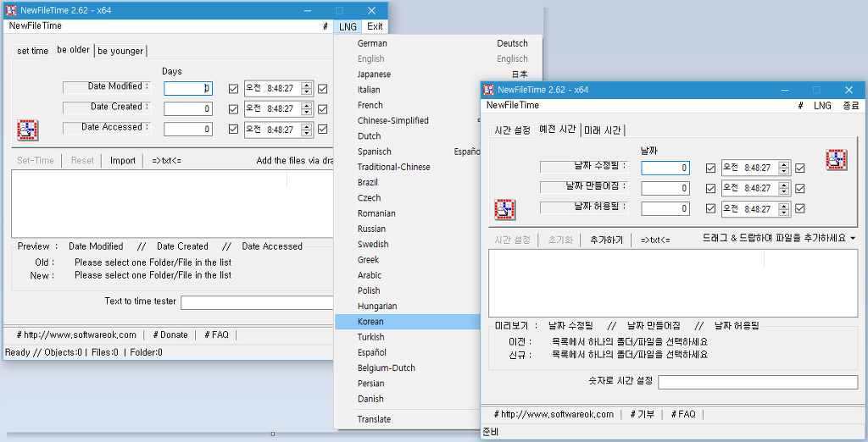Toggle checkbox right of 날짜 허용됨 time field
868x442 pixels.
pos(799,209)
